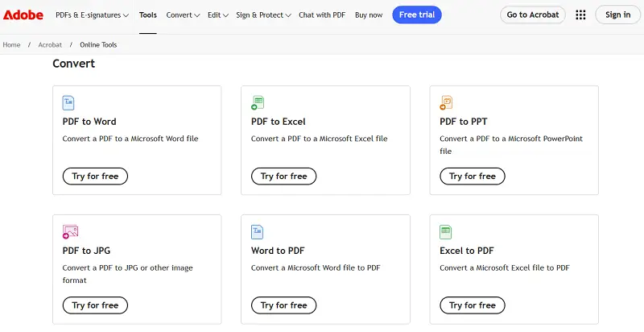Image resolution: width=644 pixels, height=332 pixels.
Task: Click the Word to PDF document icon
Action: pos(257,232)
